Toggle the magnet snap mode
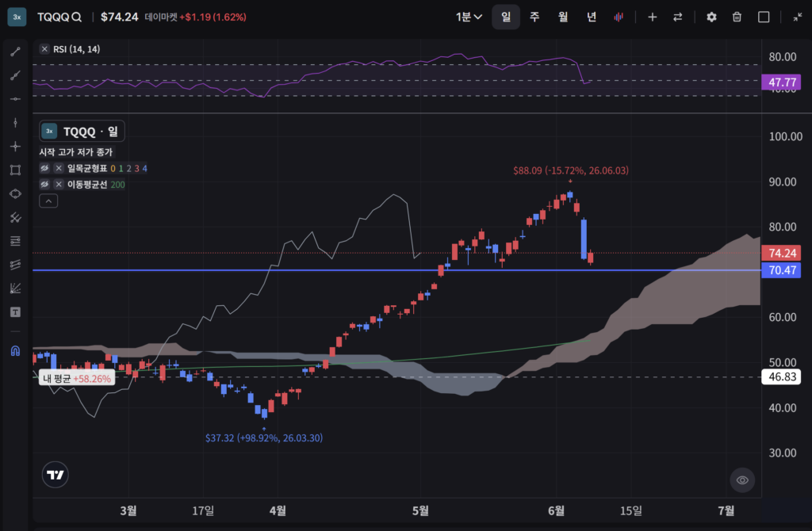The width and height of the screenshot is (812, 531). coord(16,351)
